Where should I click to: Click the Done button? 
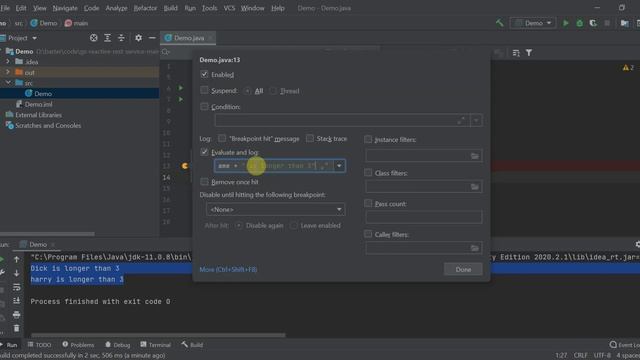coord(463,269)
